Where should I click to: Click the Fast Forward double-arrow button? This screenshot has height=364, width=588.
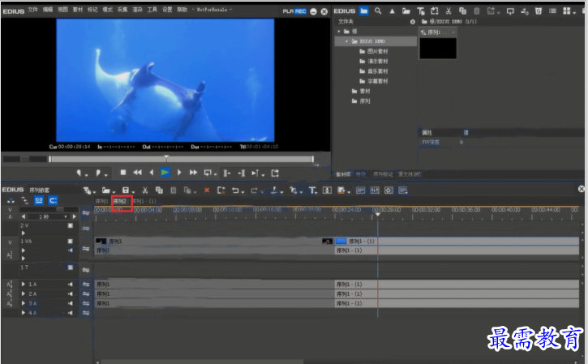click(193, 173)
